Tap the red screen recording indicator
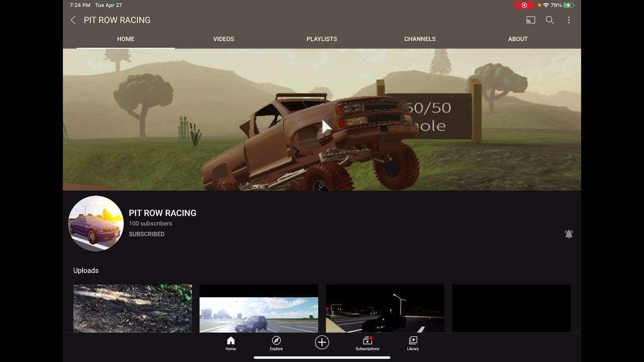Viewport: 644px width, 362px height. click(x=524, y=5)
